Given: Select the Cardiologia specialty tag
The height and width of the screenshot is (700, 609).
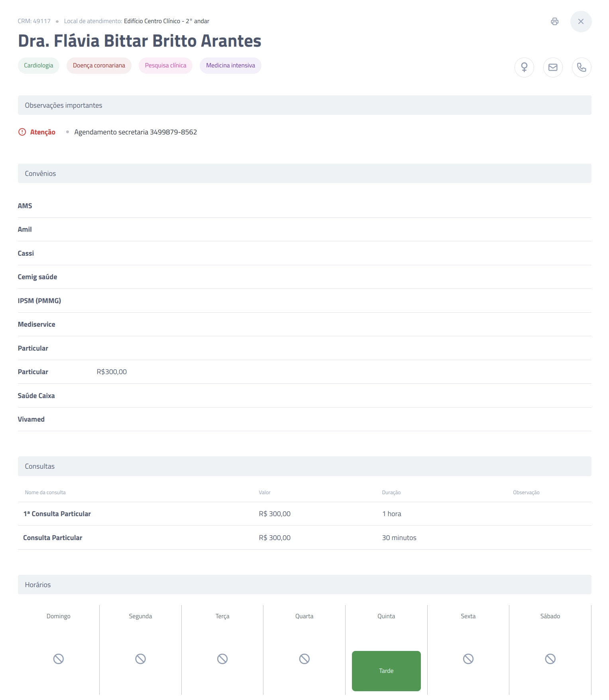Looking at the screenshot, I should point(39,65).
